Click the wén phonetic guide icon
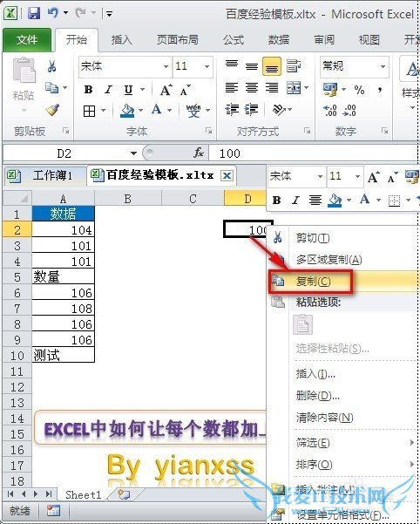Viewport: 420px width, 524px height. (x=193, y=110)
